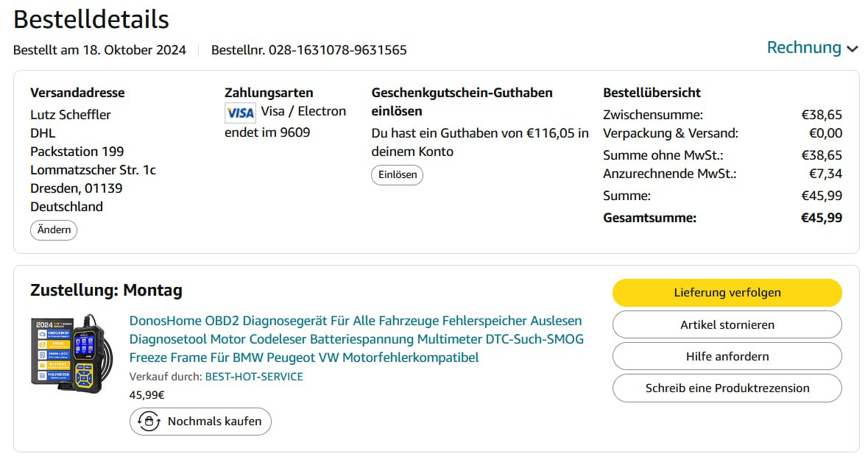Click the buy-again cart icon

coord(149,422)
